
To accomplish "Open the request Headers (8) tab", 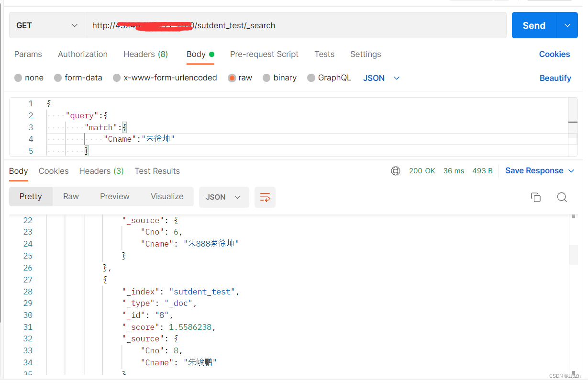I will (x=146, y=54).
